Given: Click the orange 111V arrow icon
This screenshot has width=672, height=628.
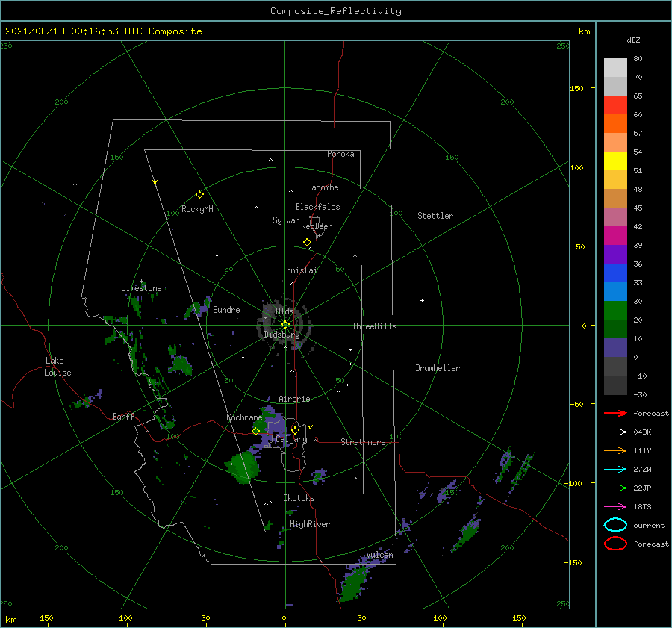Looking at the screenshot, I should [x=615, y=450].
